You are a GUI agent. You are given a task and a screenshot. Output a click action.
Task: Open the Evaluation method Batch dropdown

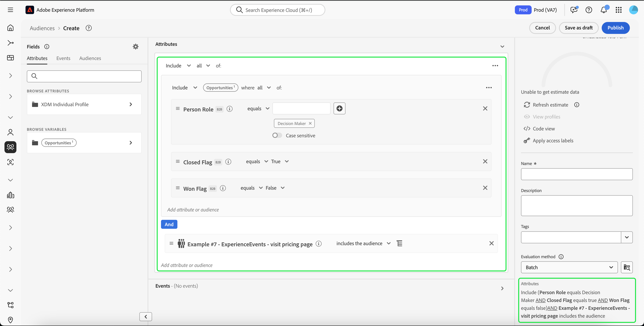[569, 267]
